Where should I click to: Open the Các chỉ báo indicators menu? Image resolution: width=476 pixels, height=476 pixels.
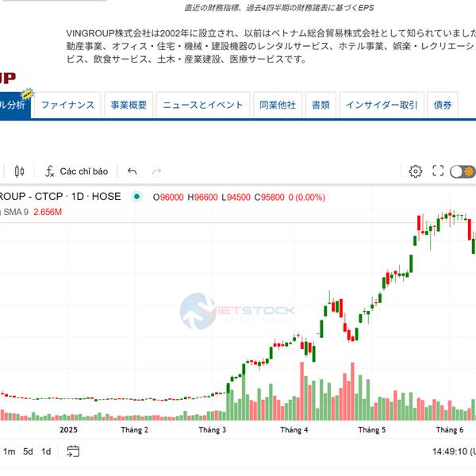(76, 171)
